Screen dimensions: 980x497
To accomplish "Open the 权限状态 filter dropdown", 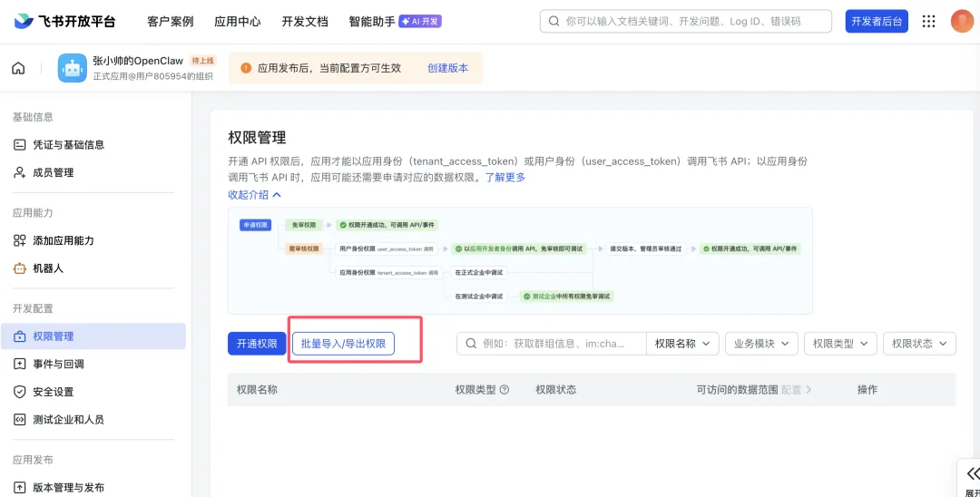I will tap(919, 344).
